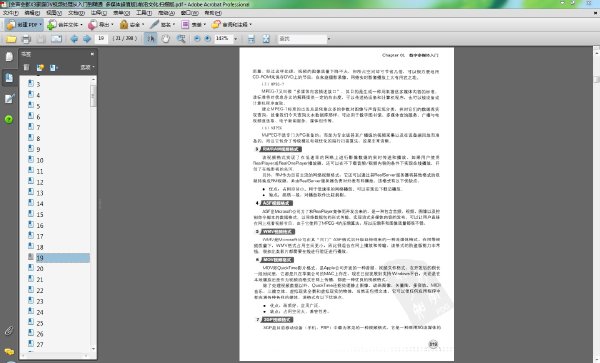
Task: Click the Expand Current Bookmark icon
Action: point(53,67)
